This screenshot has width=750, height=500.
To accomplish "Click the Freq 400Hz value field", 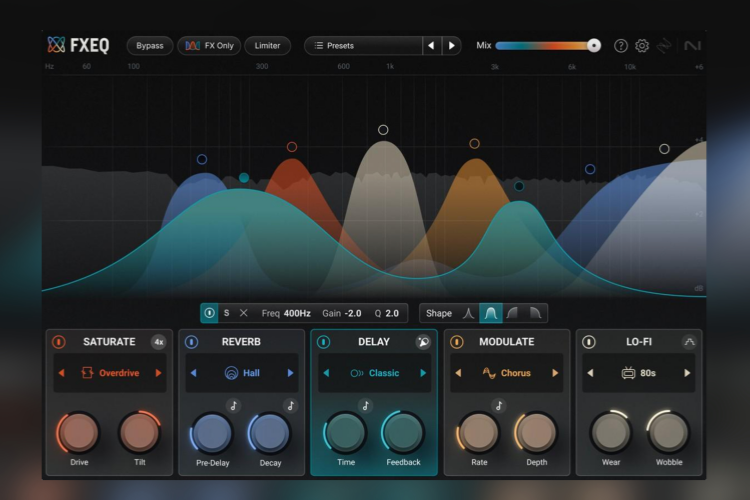I will coord(297,313).
